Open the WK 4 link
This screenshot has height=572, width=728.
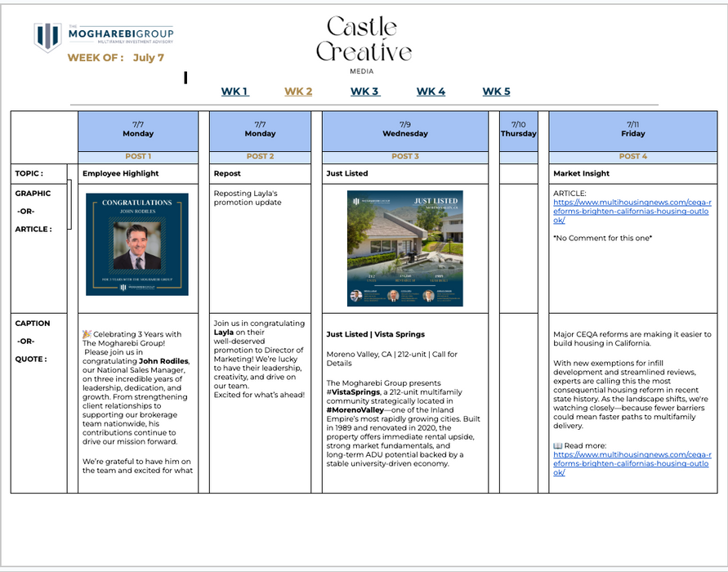coord(431,92)
